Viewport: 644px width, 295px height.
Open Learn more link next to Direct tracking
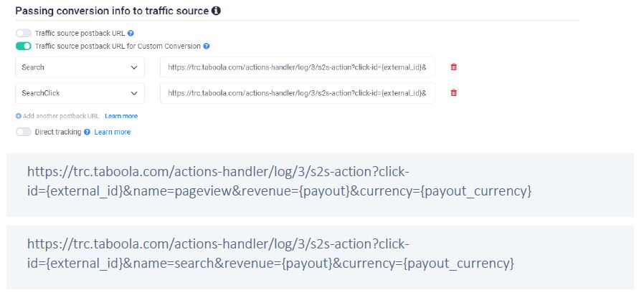click(113, 132)
